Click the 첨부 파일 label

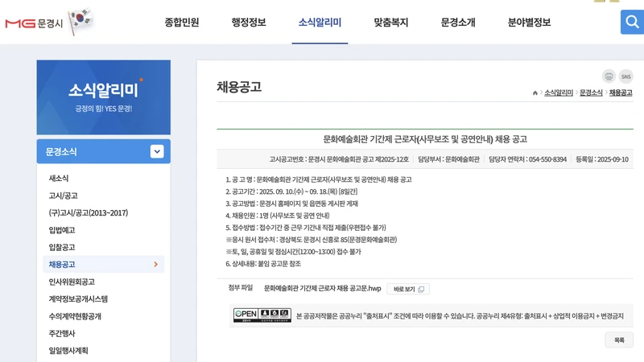[240, 288]
